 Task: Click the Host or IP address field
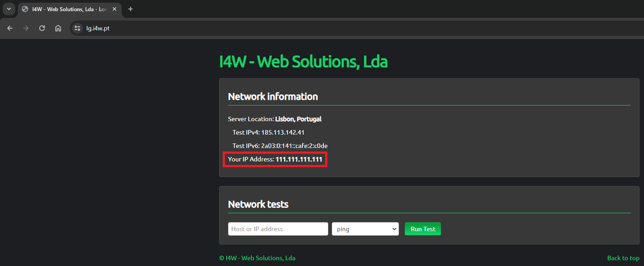[278, 229]
